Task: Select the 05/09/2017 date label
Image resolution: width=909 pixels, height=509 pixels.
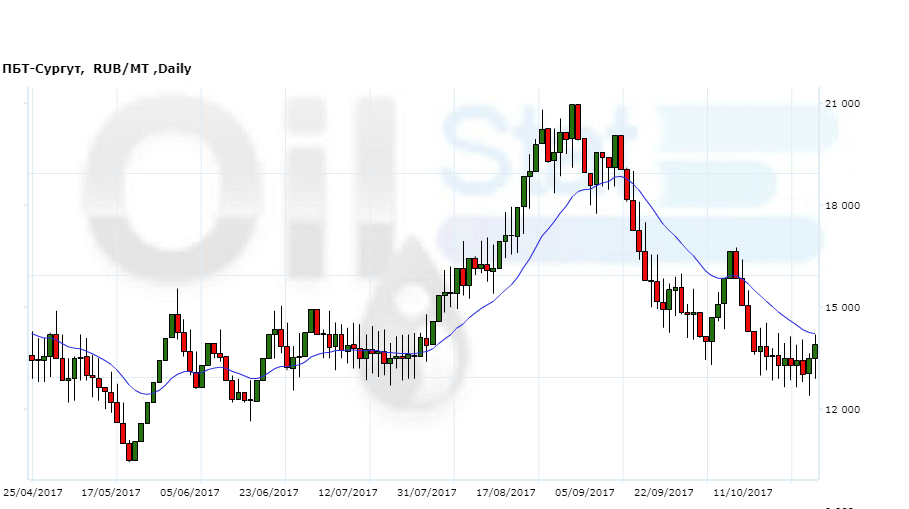Action: [x=585, y=493]
